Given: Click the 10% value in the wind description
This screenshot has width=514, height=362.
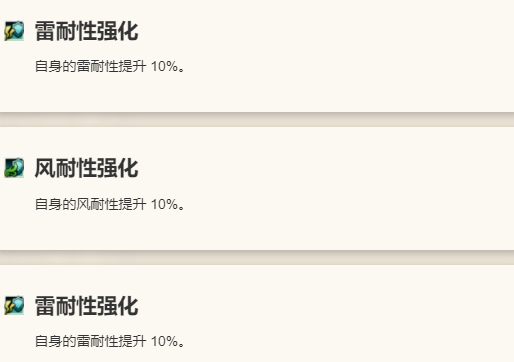Looking at the screenshot, I should [165, 204].
